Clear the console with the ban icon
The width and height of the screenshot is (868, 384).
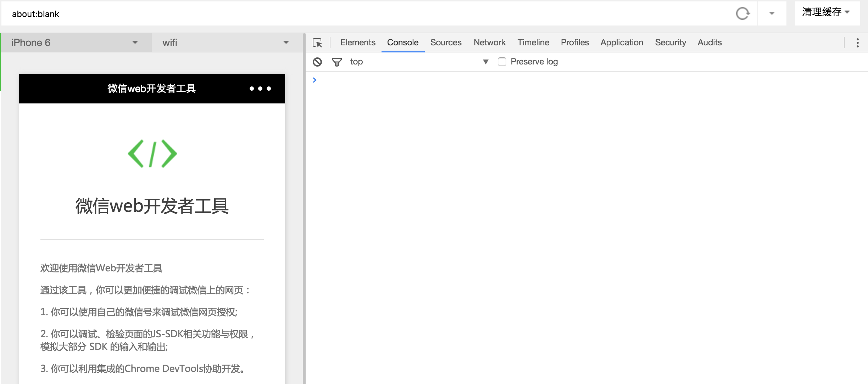pyautogui.click(x=317, y=62)
